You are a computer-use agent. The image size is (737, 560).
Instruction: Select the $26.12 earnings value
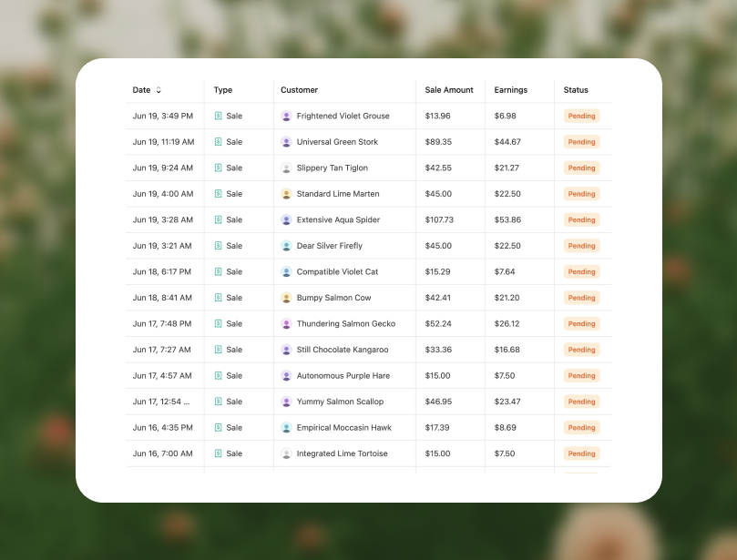[507, 323]
